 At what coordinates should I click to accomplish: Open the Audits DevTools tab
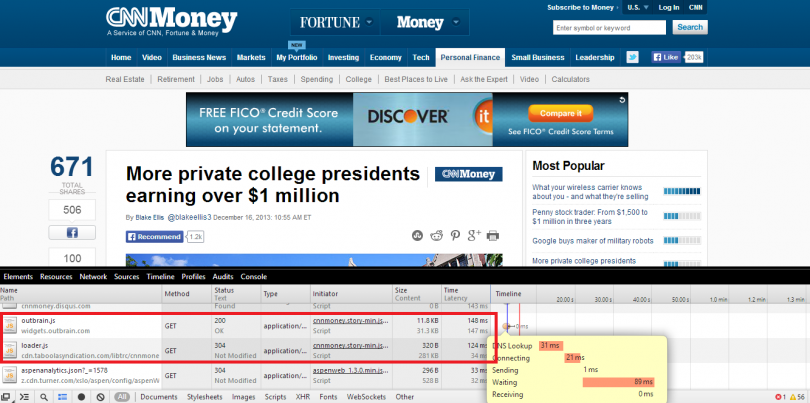pos(223,276)
